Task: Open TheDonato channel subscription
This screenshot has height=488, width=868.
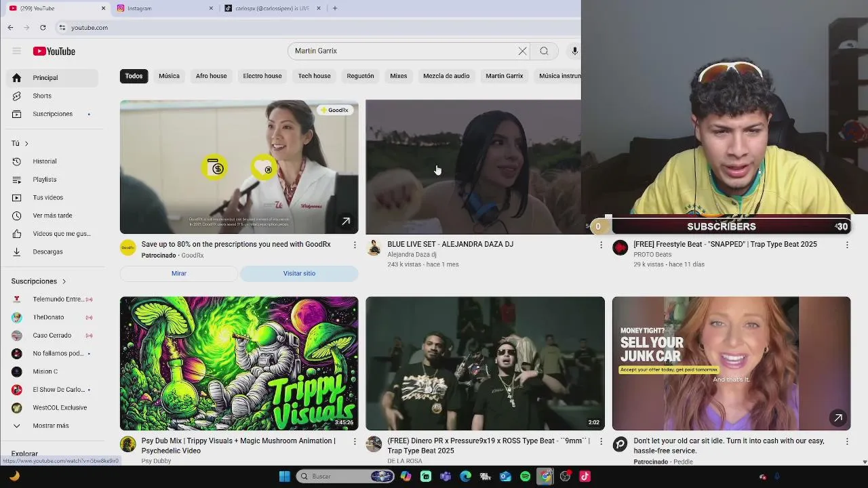Action: [52, 317]
